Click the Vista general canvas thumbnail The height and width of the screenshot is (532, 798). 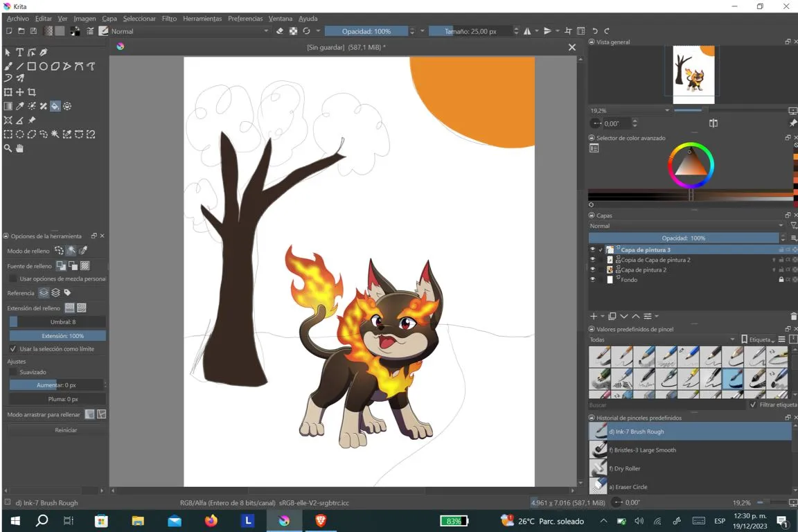coord(693,75)
